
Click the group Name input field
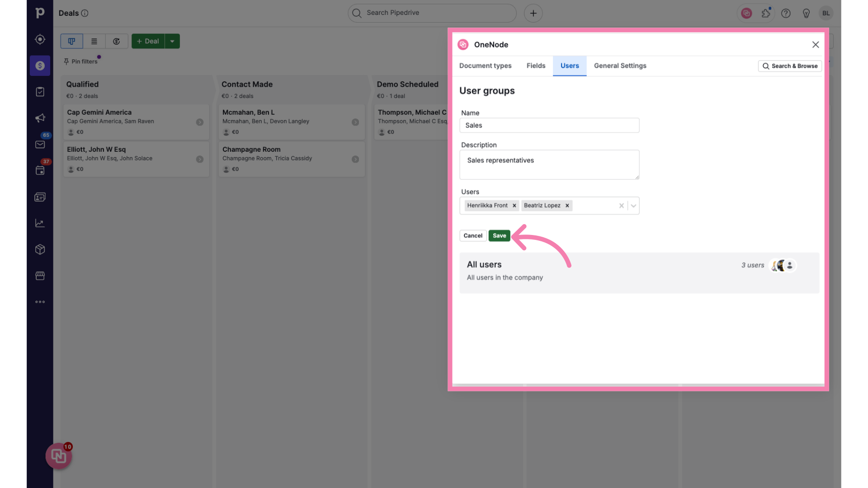(549, 125)
